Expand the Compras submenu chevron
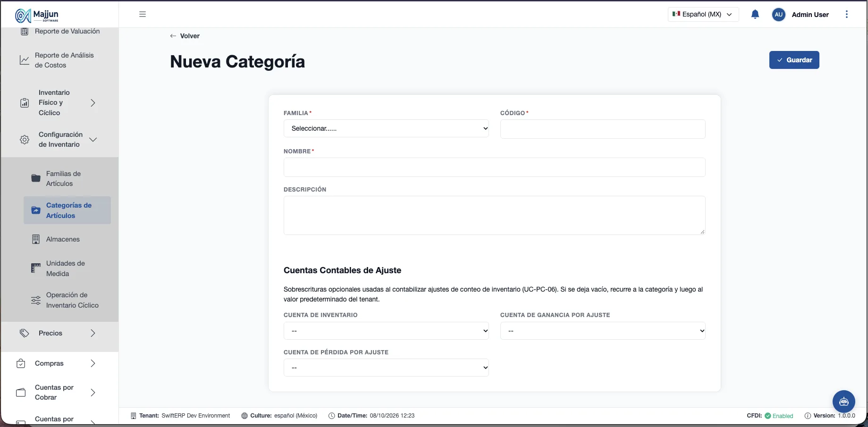This screenshot has height=427, width=868. pos(93,363)
